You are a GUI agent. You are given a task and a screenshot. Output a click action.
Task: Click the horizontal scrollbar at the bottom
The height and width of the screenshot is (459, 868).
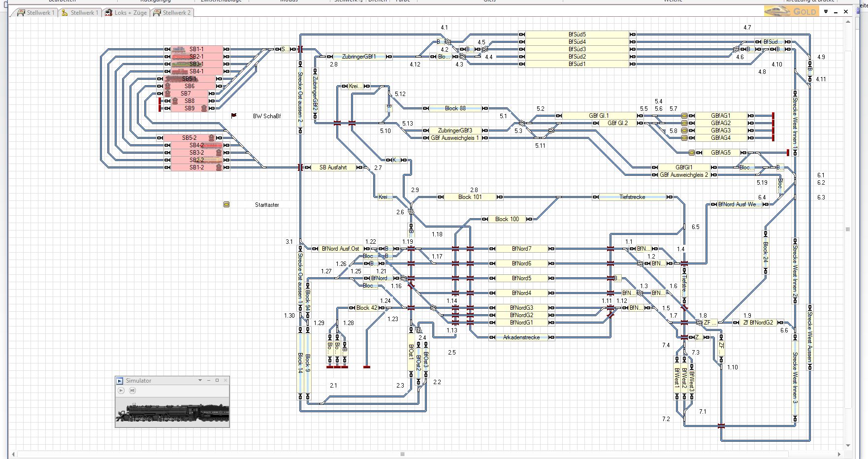tap(402, 454)
